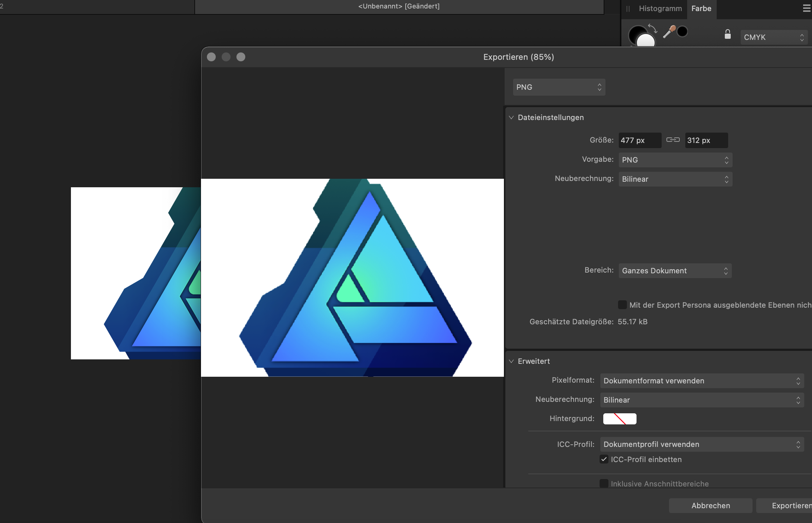Click the black primary color circle
Screen dimensions: 812x523
coord(636,34)
